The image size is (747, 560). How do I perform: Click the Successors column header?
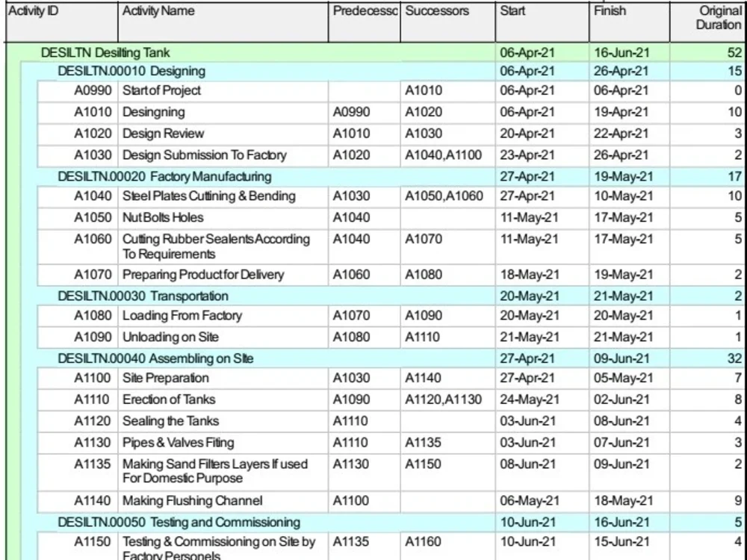click(x=434, y=11)
